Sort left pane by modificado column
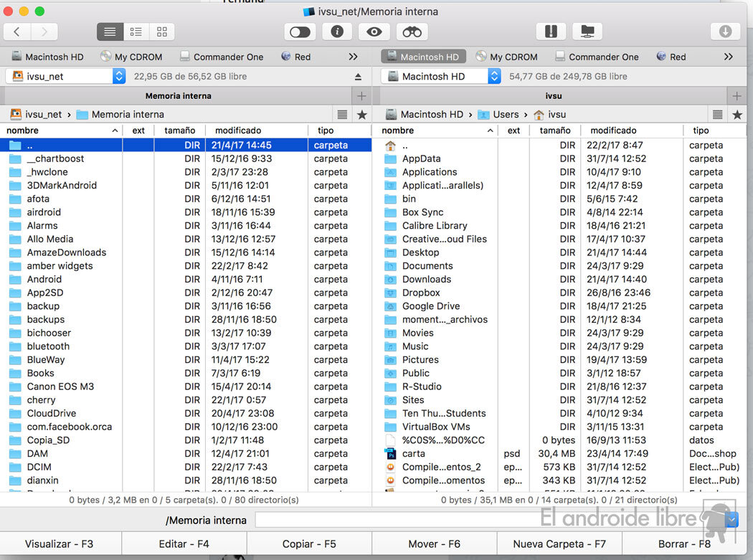This screenshot has width=753, height=560. (238, 130)
